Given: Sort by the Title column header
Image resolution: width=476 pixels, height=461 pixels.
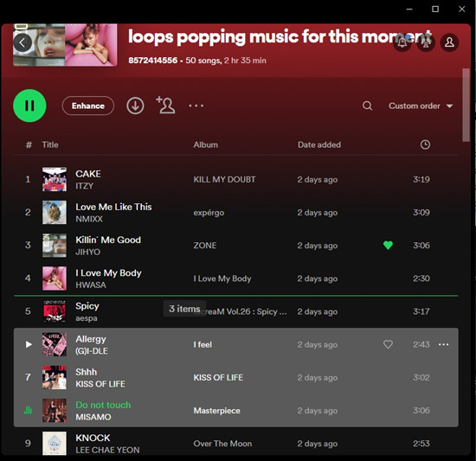Looking at the screenshot, I should pos(50,144).
